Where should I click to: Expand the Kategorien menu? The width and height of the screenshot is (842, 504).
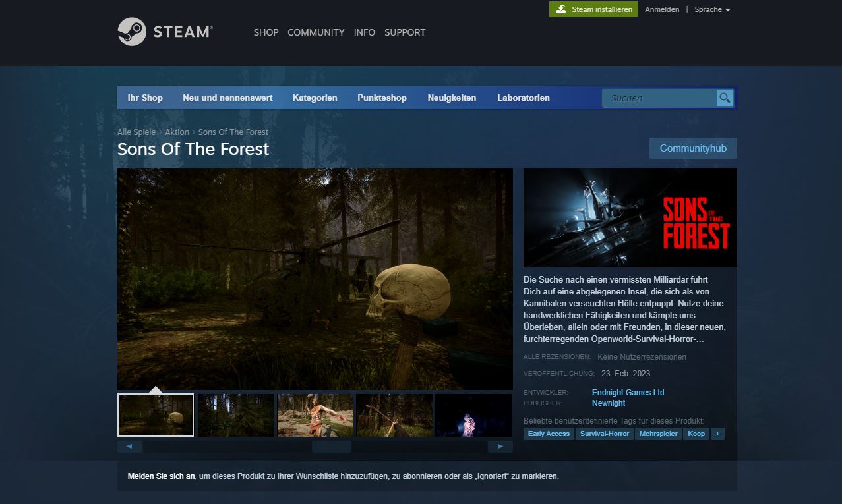click(315, 98)
